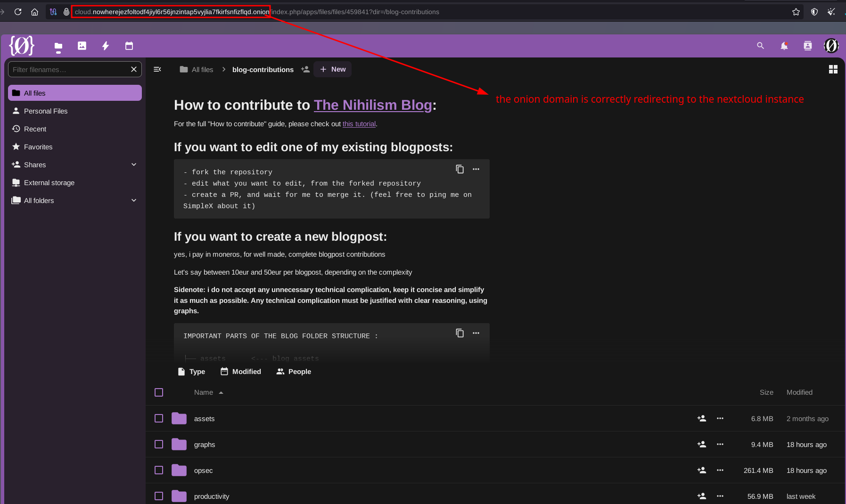The width and height of the screenshot is (846, 504).
Task: Select the productivity folder checkbox
Action: point(159,496)
